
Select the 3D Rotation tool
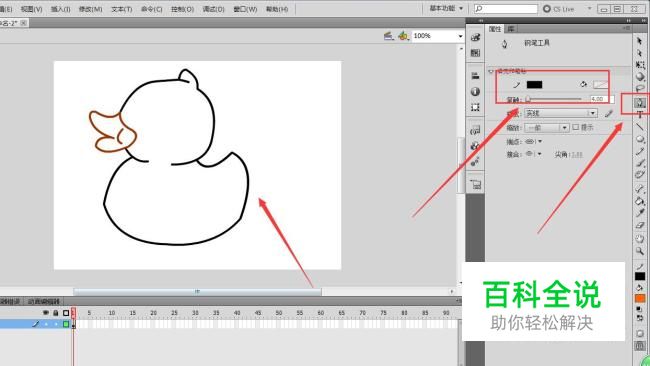click(x=640, y=77)
